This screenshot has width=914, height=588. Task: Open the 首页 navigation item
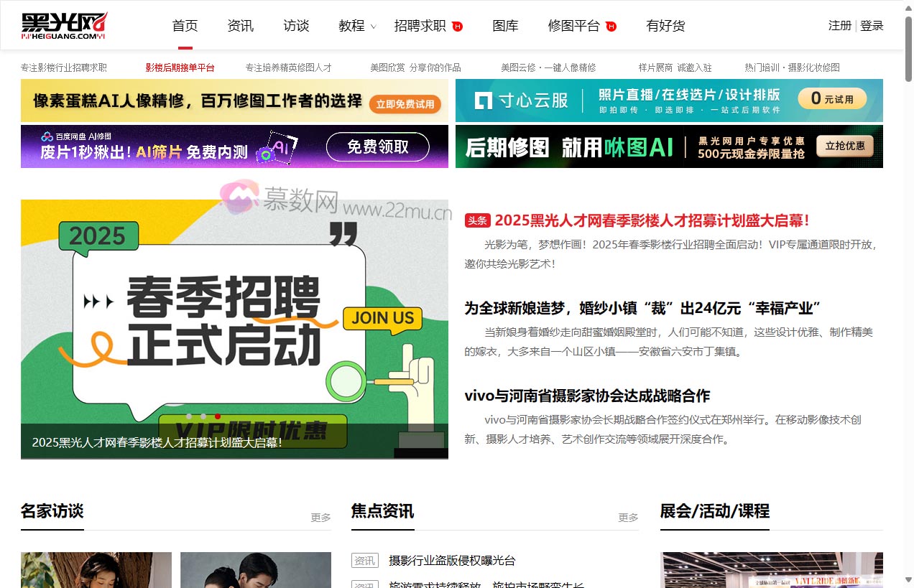[x=185, y=26]
